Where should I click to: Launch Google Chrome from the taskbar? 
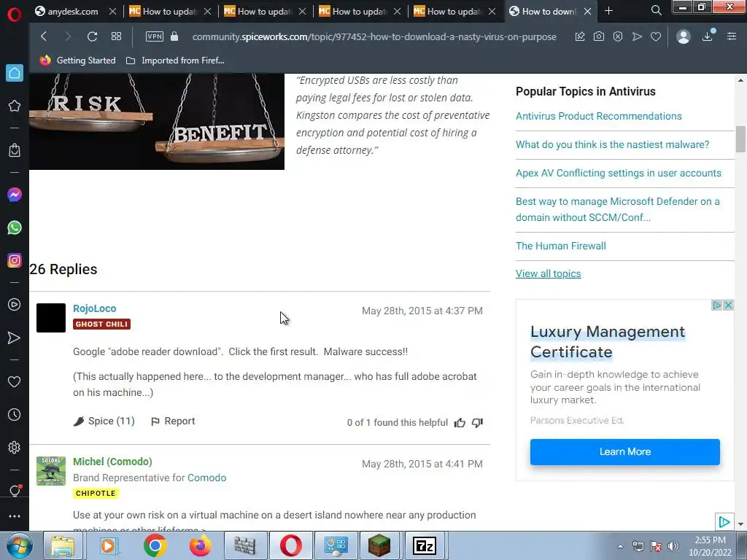coord(155,545)
